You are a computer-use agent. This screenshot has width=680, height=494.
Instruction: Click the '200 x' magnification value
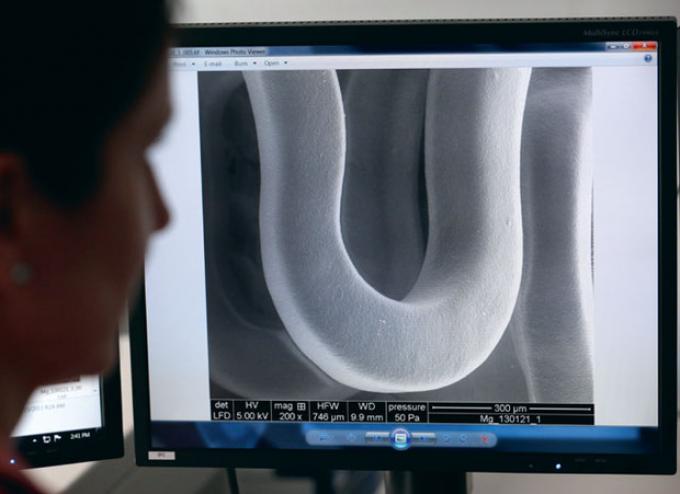coord(290,416)
